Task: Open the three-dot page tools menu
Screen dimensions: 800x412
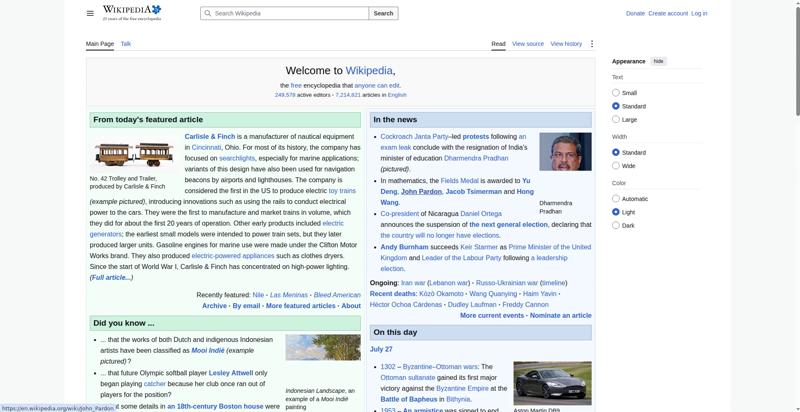Action: (x=592, y=44)
